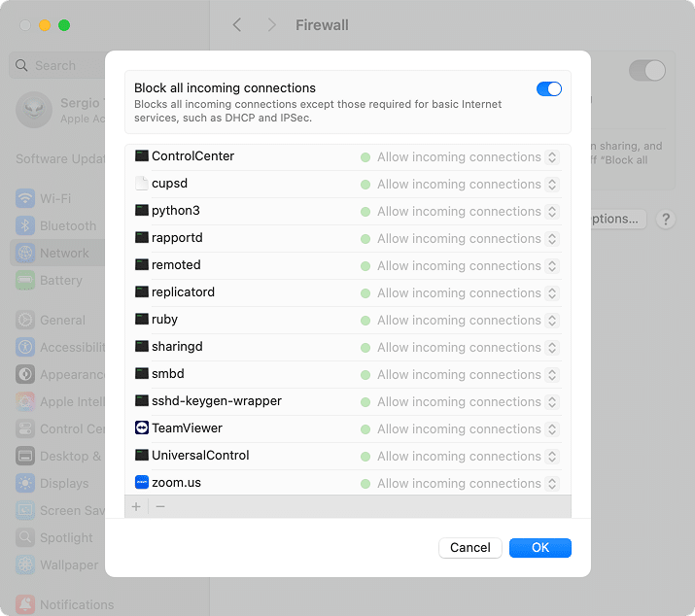Image resolution: width=695 pixels, height=616 pixels.
Task: Click the cupsd document icon
Action: (x=142, y=184)
